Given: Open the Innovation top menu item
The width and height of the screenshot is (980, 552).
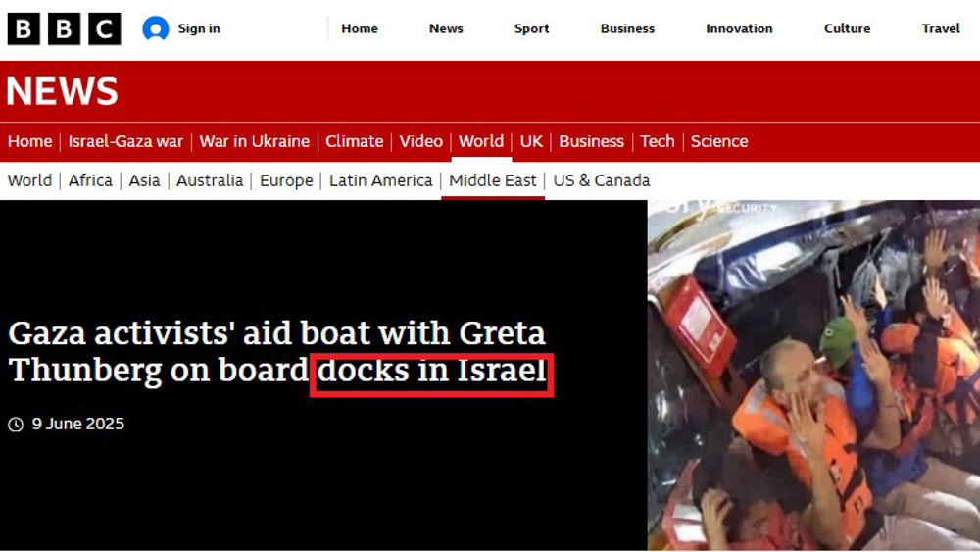Looking at the screenshot, I should pos(739,28).
